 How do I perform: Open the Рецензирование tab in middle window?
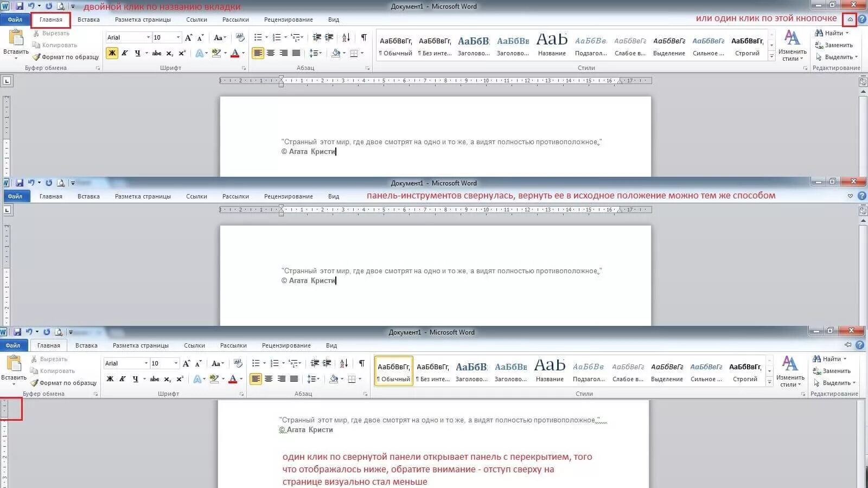pos(288,196)
